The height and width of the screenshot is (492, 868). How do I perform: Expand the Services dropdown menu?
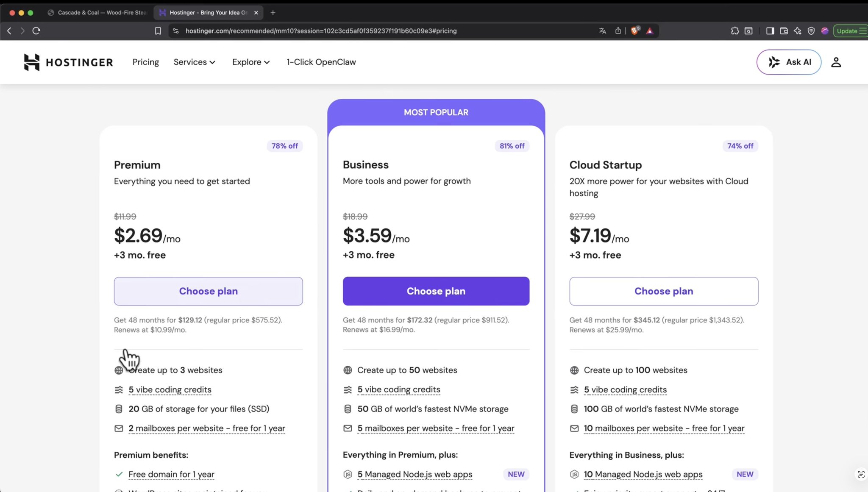coord(195,62)
